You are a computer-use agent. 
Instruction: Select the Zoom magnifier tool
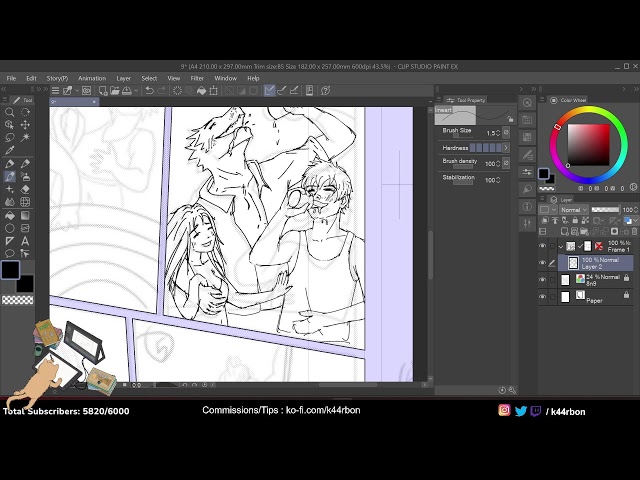9,112
